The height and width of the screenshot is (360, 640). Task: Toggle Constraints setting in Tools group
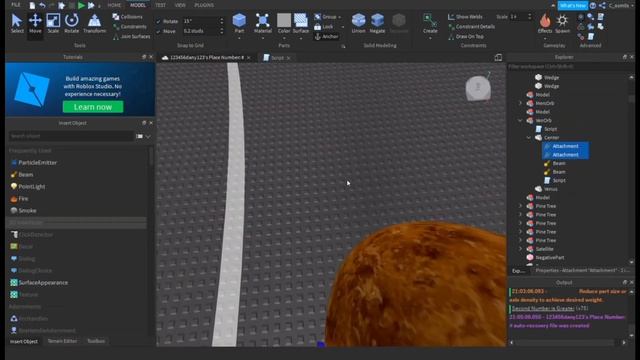pyautogui.click(x=130, y=27)
